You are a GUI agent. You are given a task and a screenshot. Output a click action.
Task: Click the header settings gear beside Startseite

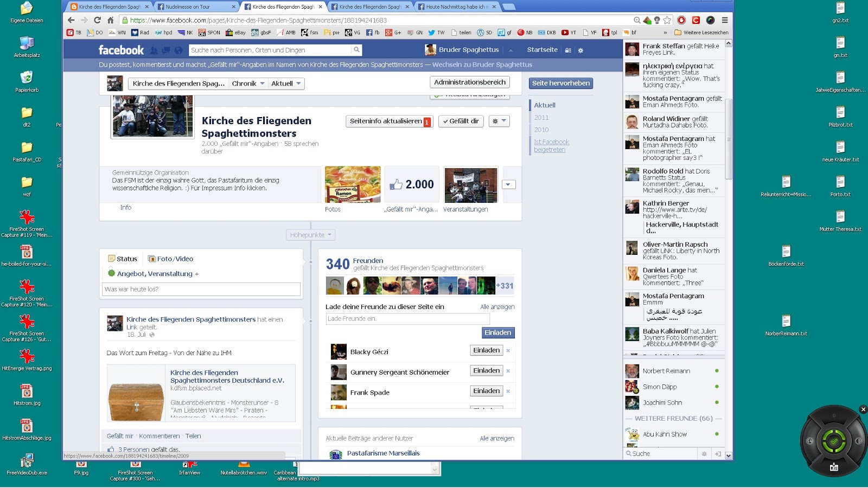pos(580,50)
